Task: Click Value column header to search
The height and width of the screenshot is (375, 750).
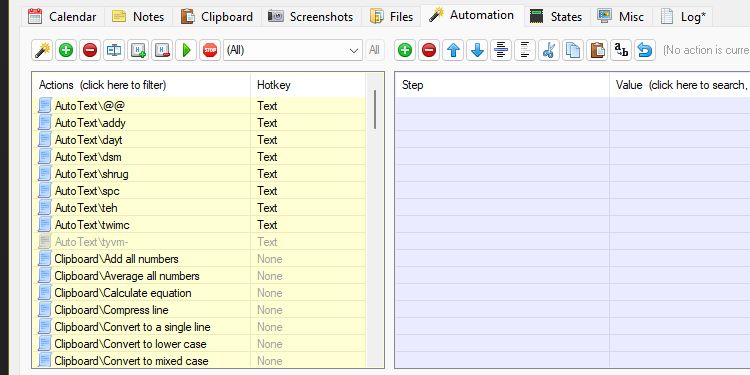Action: click(680, 85)
